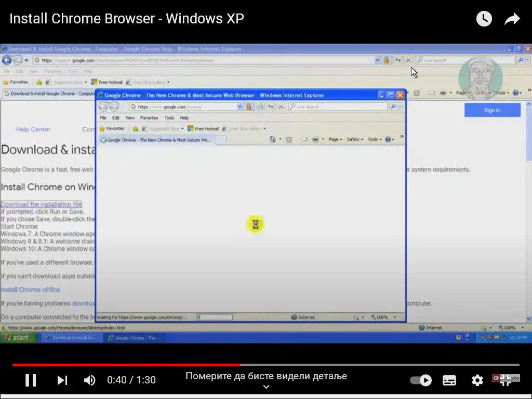Click Download the installation file link
The height and width of the screenshot is (399, 532).
point(41,204)
